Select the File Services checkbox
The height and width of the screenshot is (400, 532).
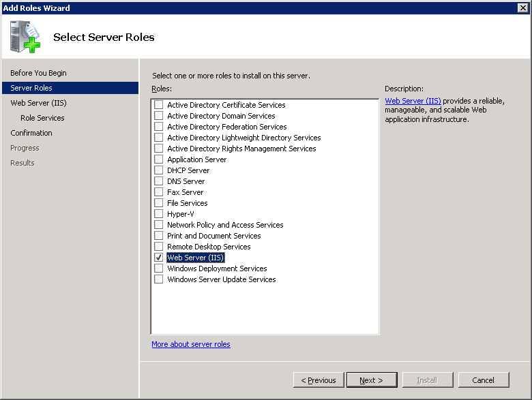[x=159, y=203]
